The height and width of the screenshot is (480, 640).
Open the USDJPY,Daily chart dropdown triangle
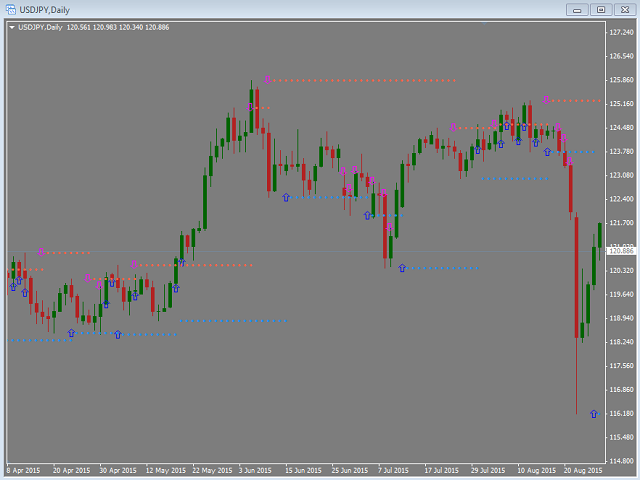pos(12,27)
